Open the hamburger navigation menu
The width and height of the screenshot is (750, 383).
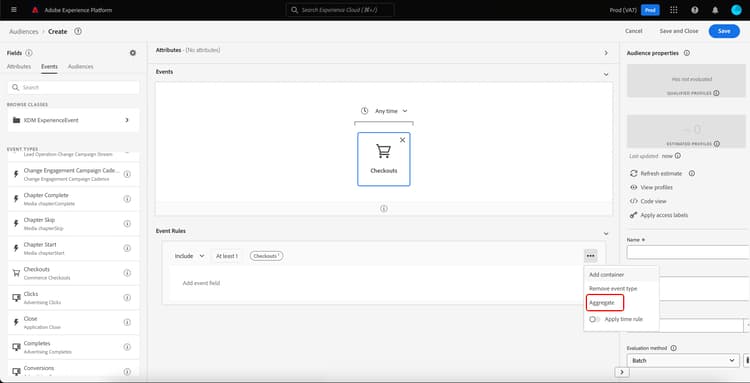13,10
